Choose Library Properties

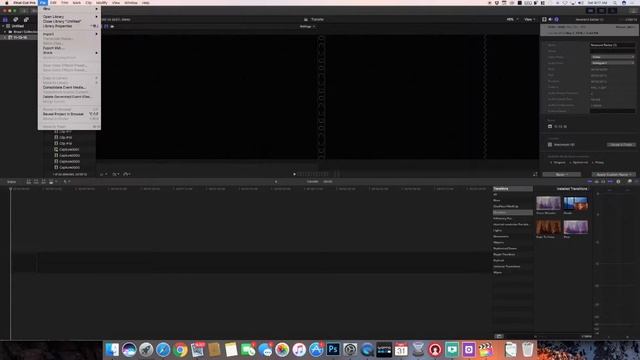tap(69, 26)
